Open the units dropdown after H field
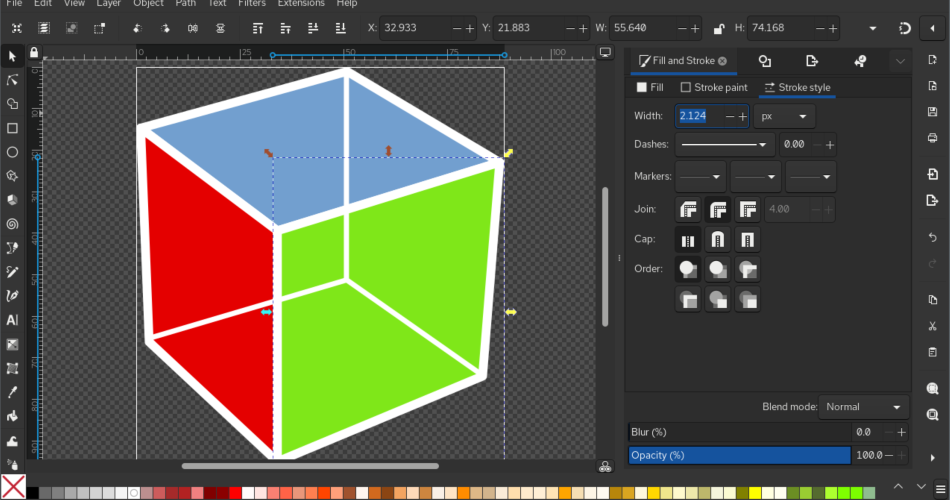The image size is (950, 500). click(872, 28)
